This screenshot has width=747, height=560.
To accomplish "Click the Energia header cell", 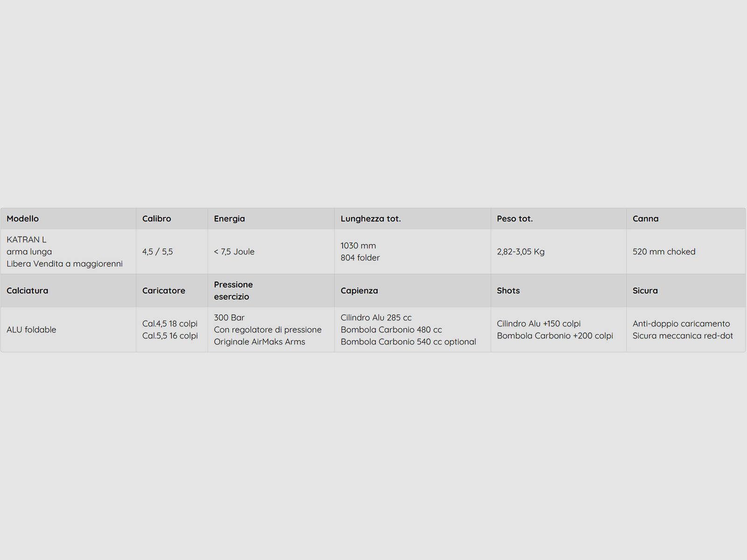I will click(271, 218).
